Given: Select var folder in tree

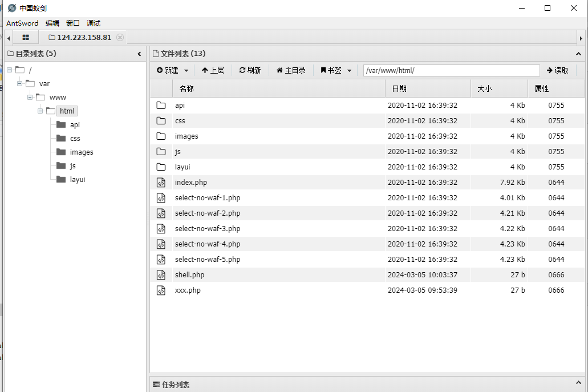Looking at the screenshot, I should [x=44, y=84].
